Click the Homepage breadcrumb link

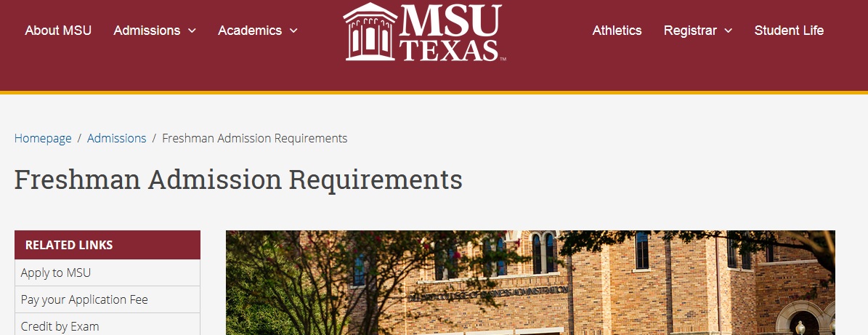coord(43,138)
